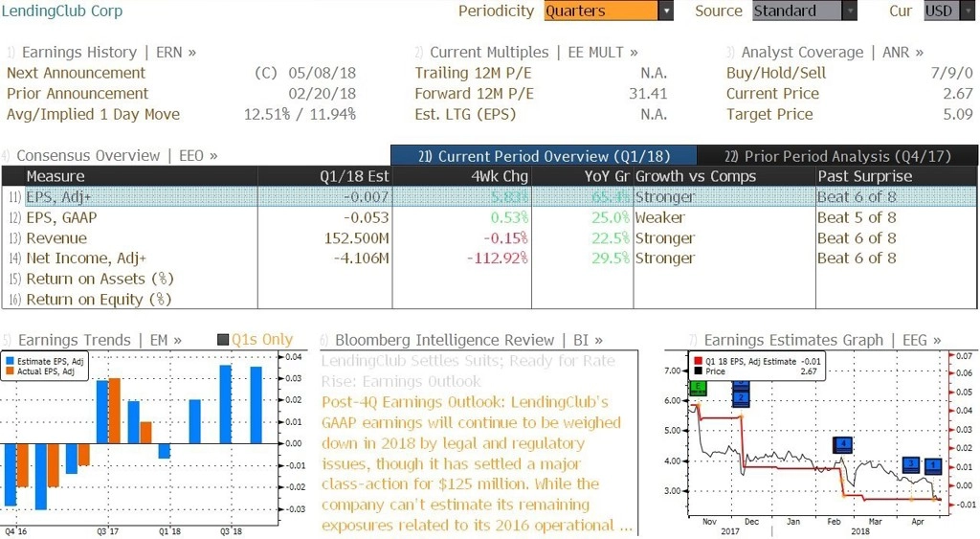The height and width of the screenshot is (539, 980).
Task: Click Weaker growth vs comps cell
Action: 660,217
